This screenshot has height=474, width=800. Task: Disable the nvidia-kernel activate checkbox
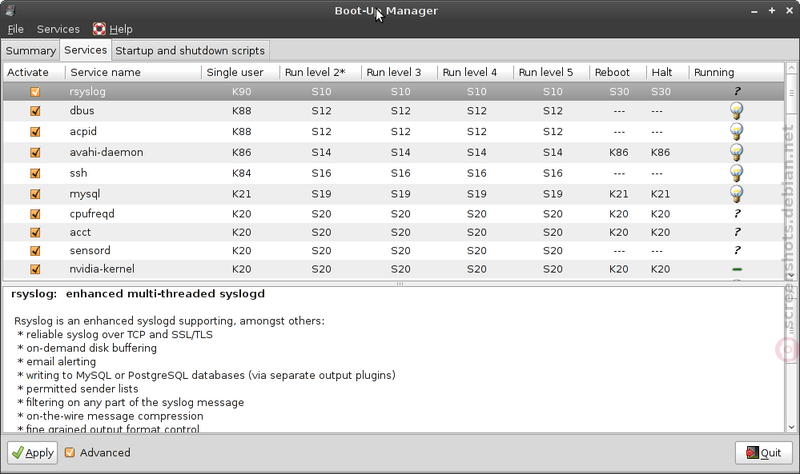click(35, 269)
